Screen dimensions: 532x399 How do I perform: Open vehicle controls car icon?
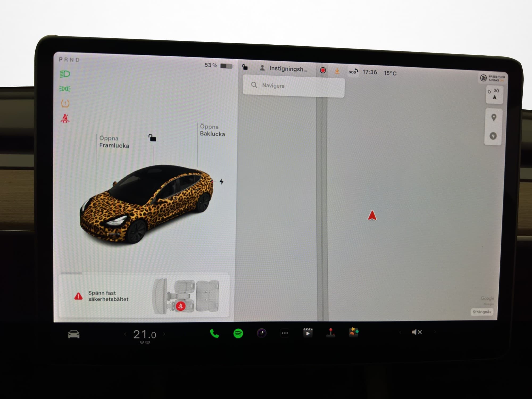point(74,334)
